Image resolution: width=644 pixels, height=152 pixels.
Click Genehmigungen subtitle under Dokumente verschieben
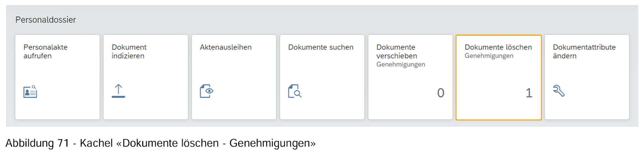(400, 65)
